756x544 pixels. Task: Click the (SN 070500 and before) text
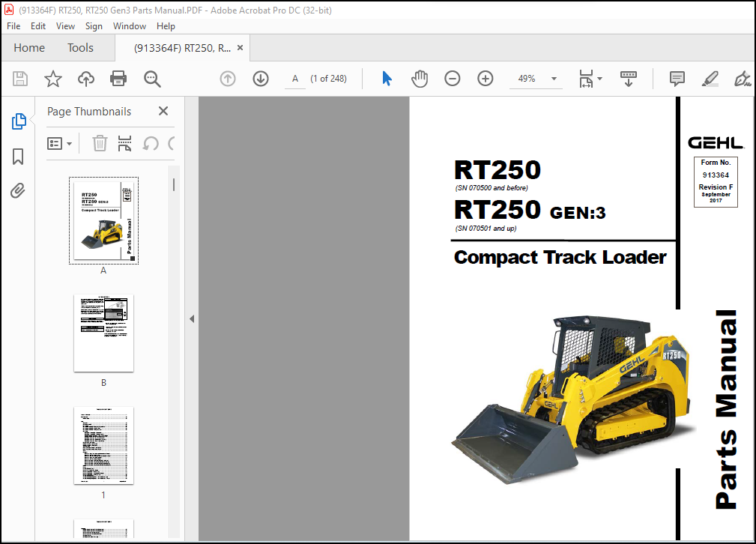coord(492,188)
